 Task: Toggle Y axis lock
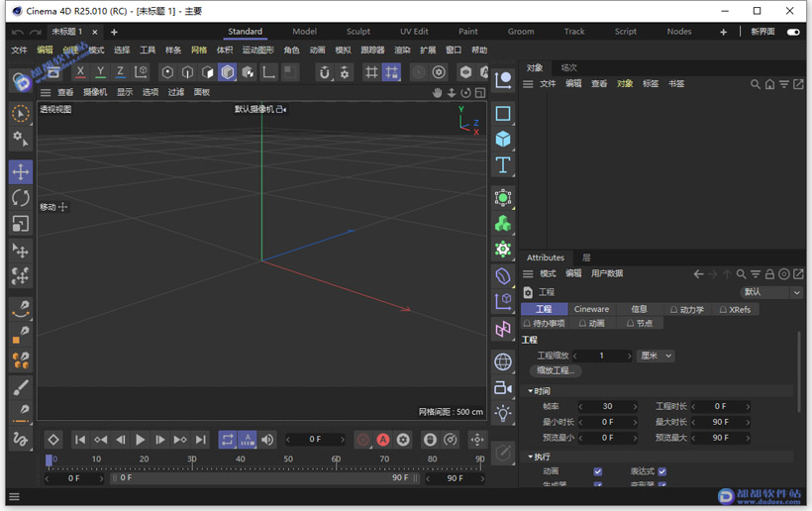[100, 72]
